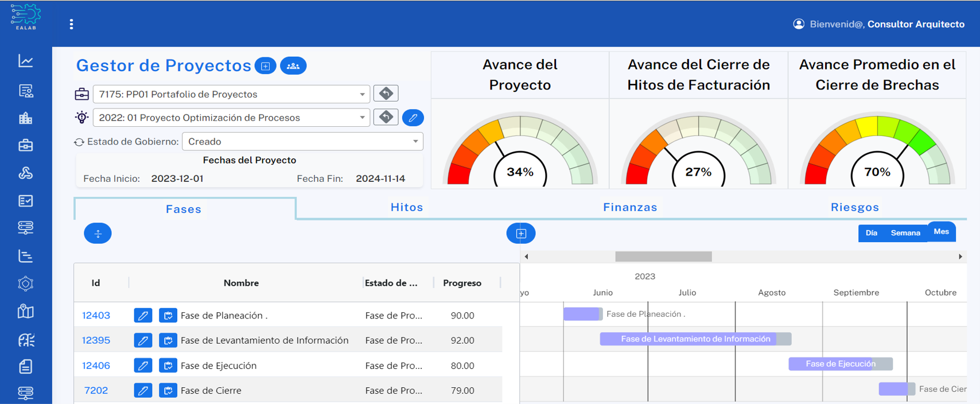Screen dimensions: 980x404
Task: Open phase link 12403
Action: (x=96, y=316)
